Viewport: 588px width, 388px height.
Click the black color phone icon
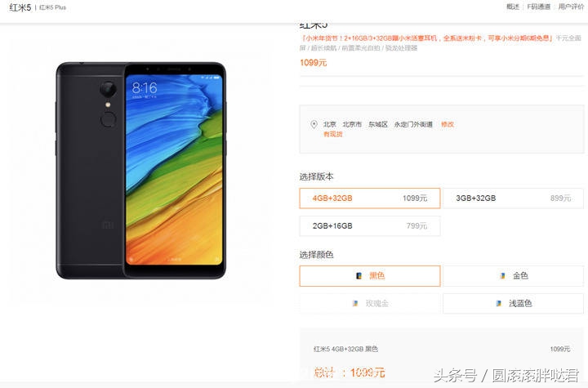(x=359, y=276)
